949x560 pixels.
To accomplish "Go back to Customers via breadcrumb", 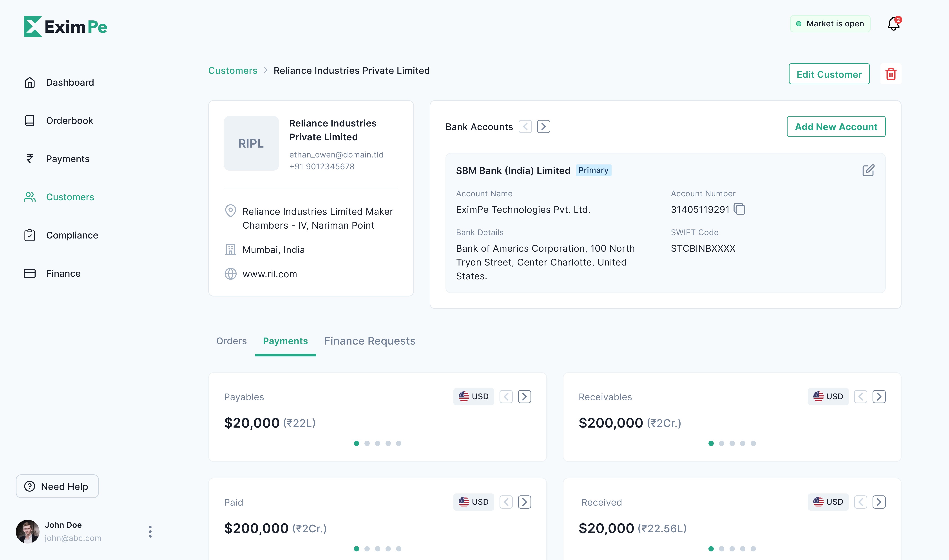I will pyautogui.click(x=233, y=70).
